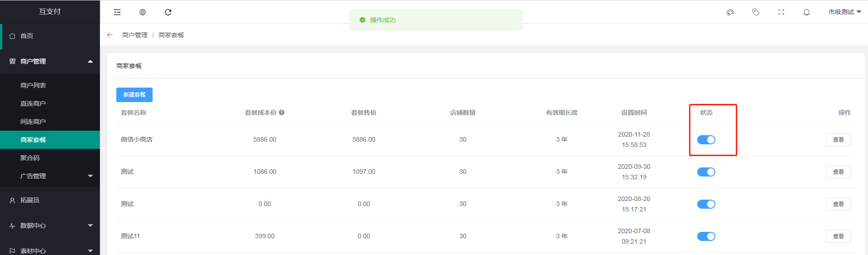This screenshot has width=868, height=255.
Task: Click the 新建套餐 button
Action: point(134,95)
